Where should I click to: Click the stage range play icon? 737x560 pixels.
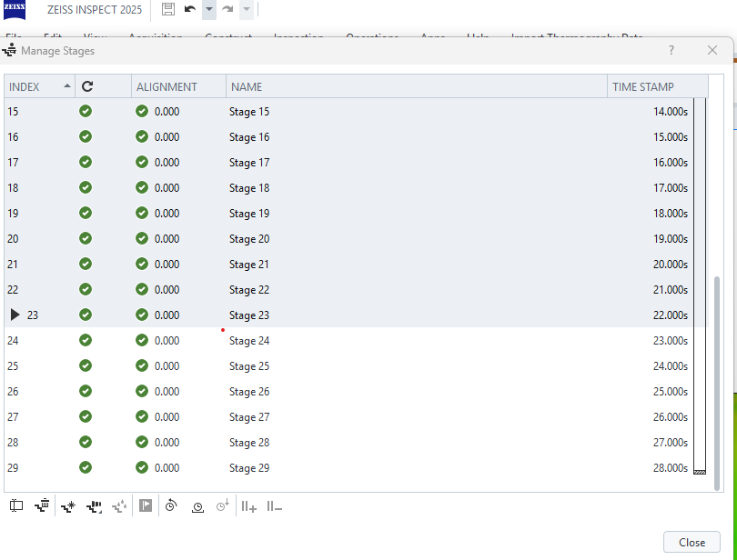(146, 506)
